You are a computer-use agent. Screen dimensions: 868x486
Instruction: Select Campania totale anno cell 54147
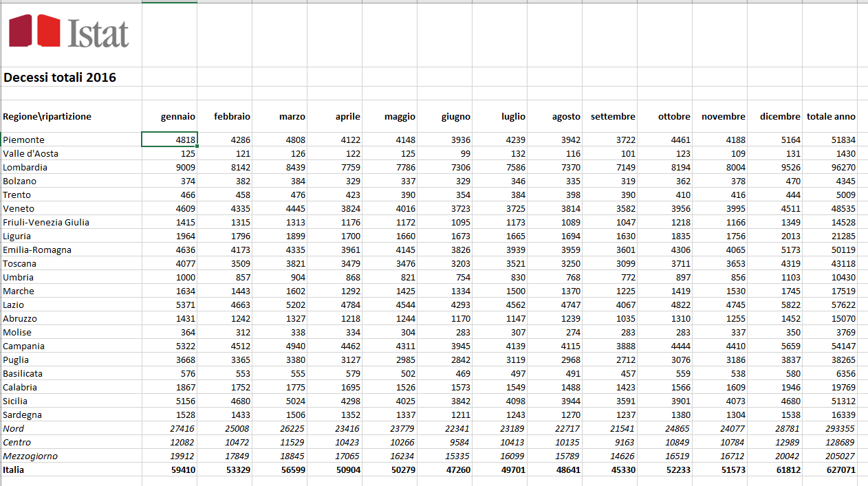829,346
